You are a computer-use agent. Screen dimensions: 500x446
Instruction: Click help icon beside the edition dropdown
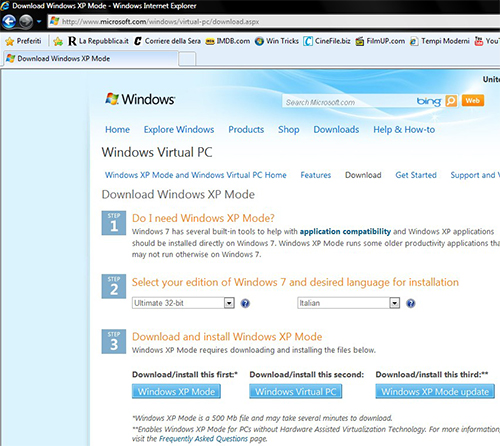pos(245,303)
